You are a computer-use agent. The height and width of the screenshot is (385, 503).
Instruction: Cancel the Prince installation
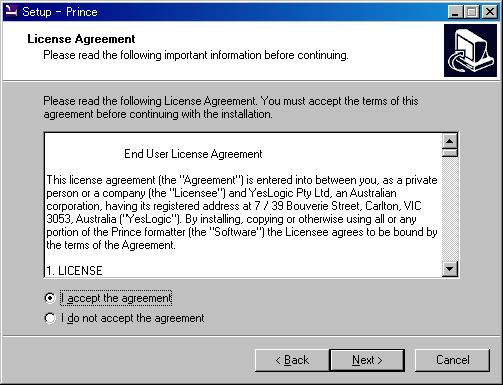click(x=452, y=360)
